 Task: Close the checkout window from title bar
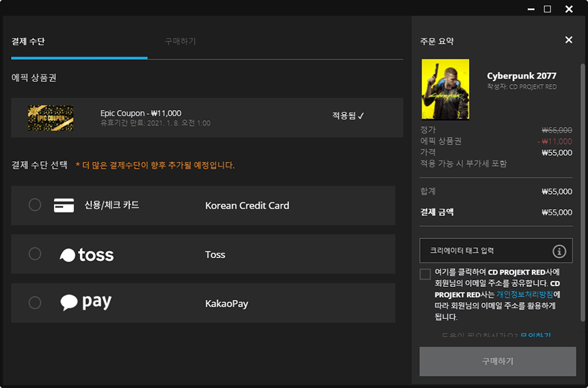click(x=569, y=9)
